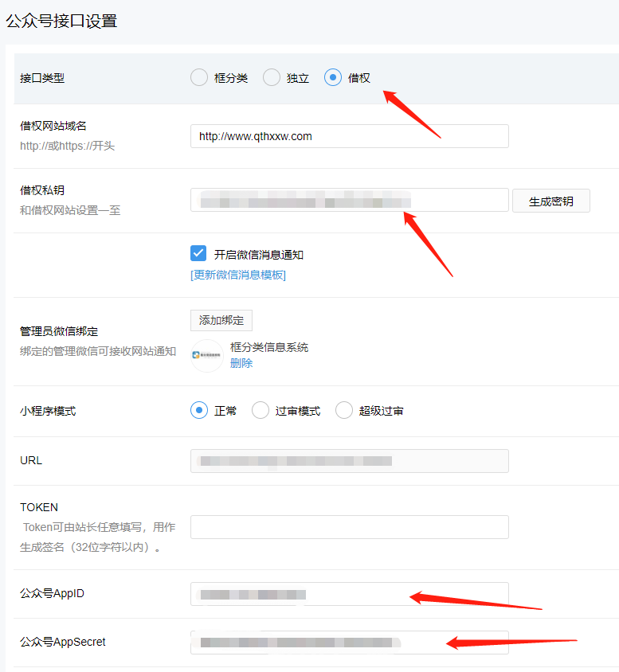The image size is (619, 672).
Task: Focus the 公众号AppID input field
Action: [x=349, y=594]
